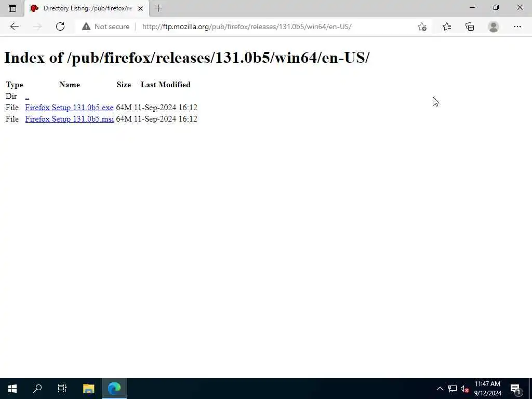Open Settings and more ellipsis menu

(517, 26)
